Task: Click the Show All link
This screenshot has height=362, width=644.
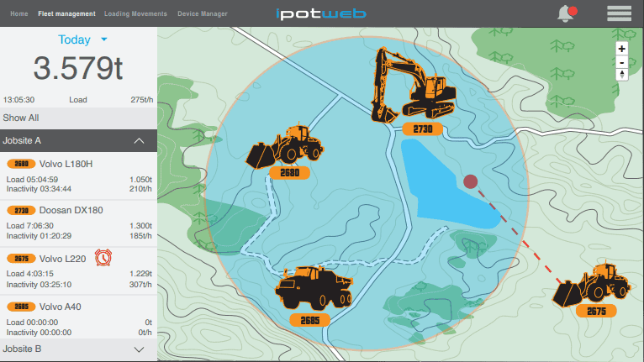Action: [x=20, y=118]
